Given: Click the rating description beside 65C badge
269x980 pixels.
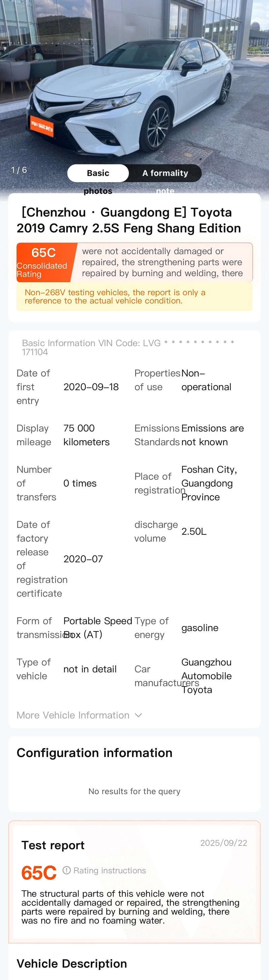Looking at the screenshot, I should click(163, 262).
